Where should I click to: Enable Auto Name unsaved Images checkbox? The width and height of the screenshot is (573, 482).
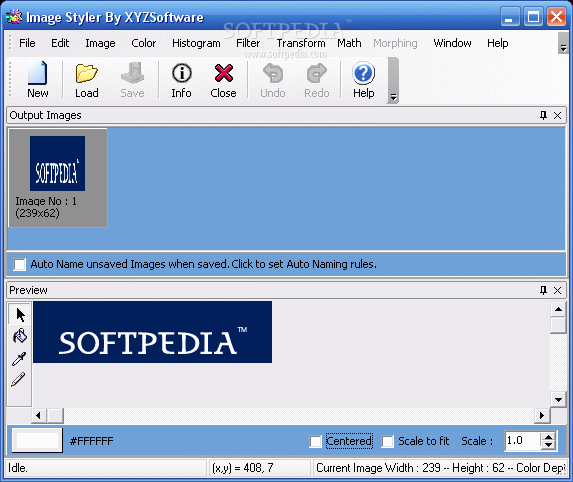pos(19,264)
